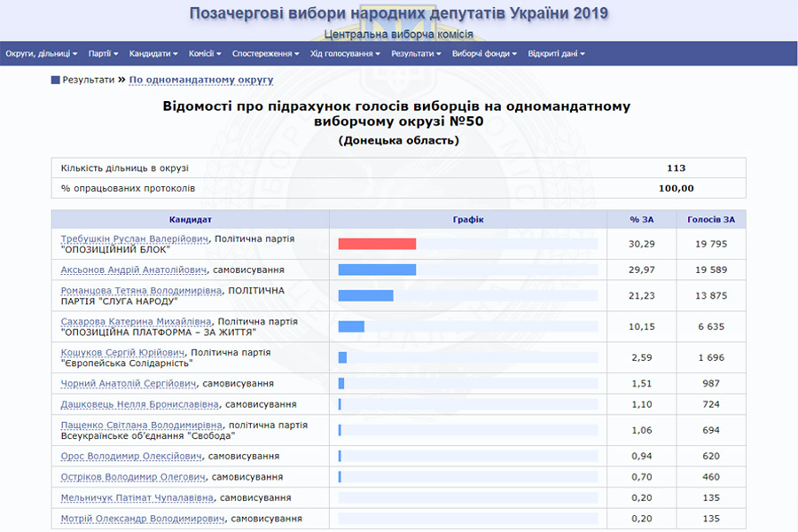Open candidate Требушкін Руслан Валерійович
This screenshot has height=532, width=798.
pos(135,239)
